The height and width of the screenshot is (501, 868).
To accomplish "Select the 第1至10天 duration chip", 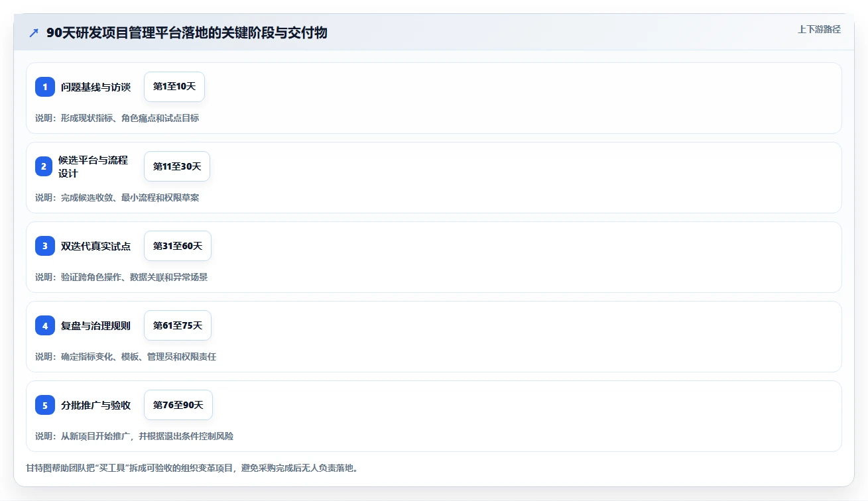I will click(x=174, y=87).
